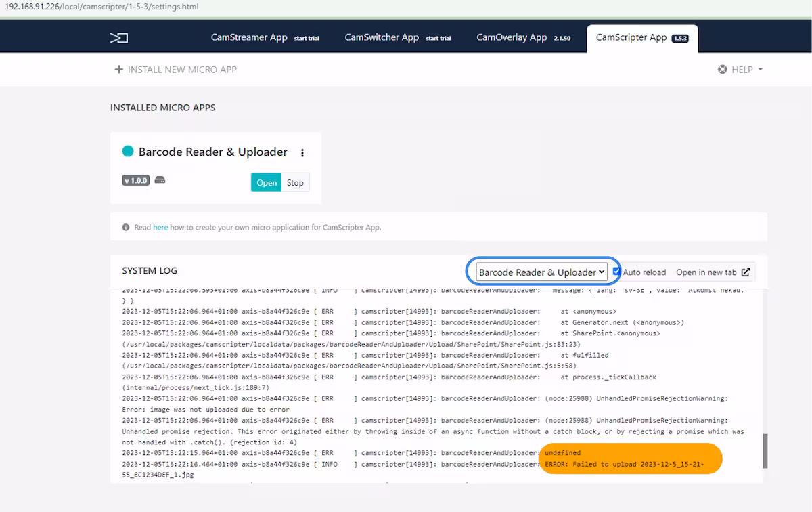Switch to CamOverlay App tab
The height and width of the screenshot is (512, 812).
[524, 37]
